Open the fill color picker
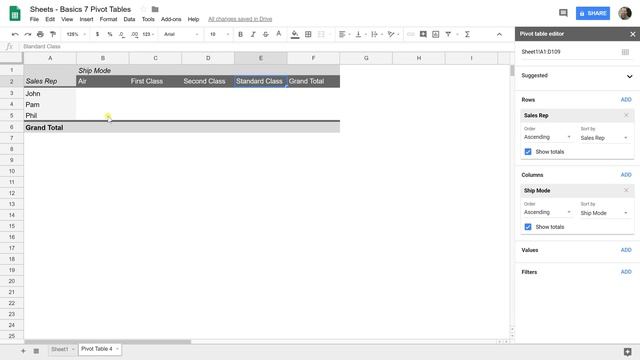 coord(295,34)
